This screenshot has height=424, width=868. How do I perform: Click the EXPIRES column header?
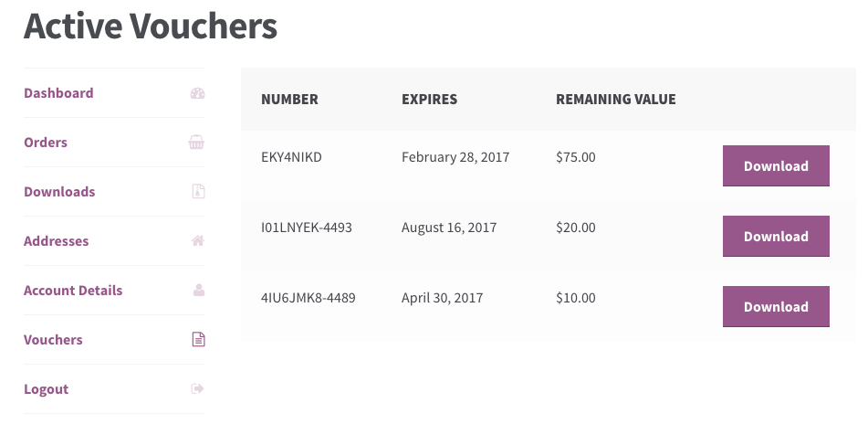click(430, 100)
